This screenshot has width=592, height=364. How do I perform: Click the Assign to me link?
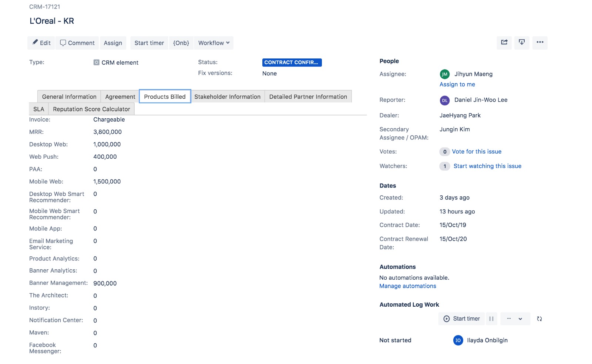pos(457,84)
